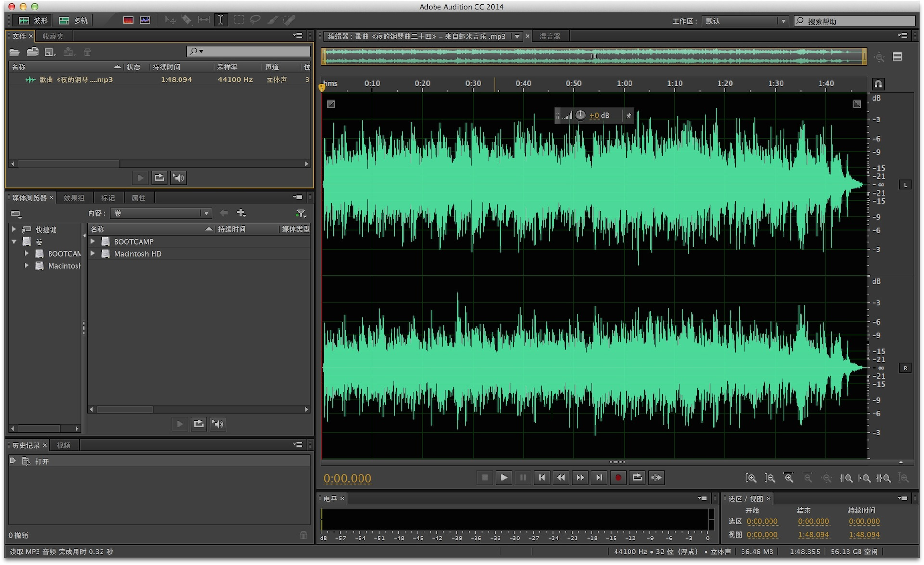Toggle the R channel enable button
The height and width of the screenshot is (565, 924).
905,368
